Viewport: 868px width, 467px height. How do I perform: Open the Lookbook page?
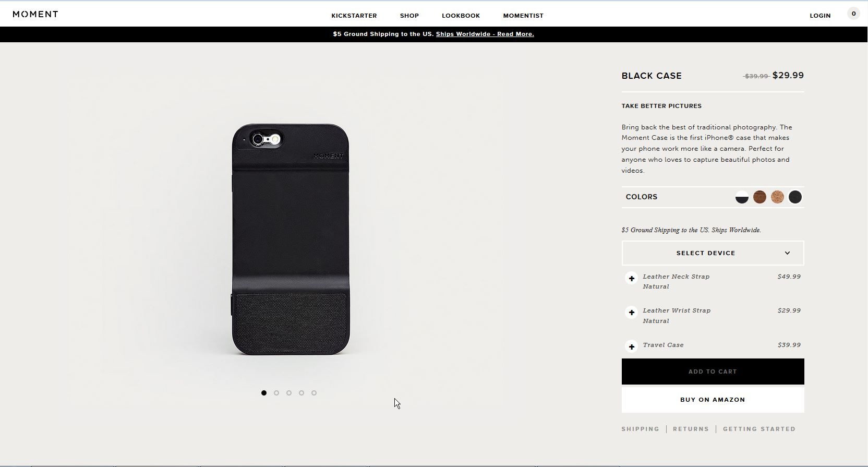[461, 16]
